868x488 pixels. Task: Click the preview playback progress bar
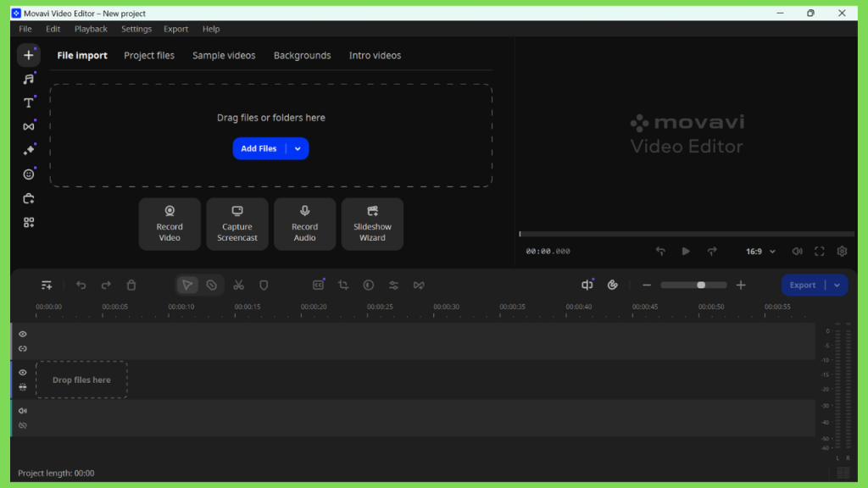click(x=687, y=234)
